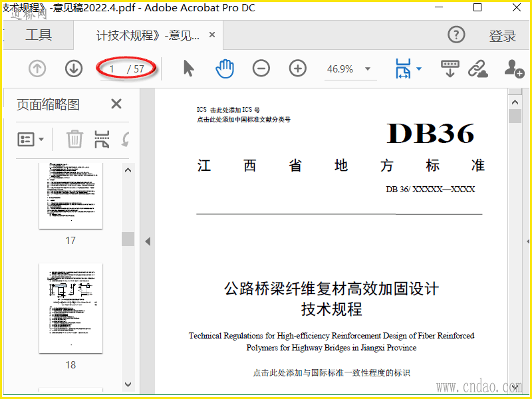Click the text 点击此处添加中国标准文献分类号

click(243, 120)
